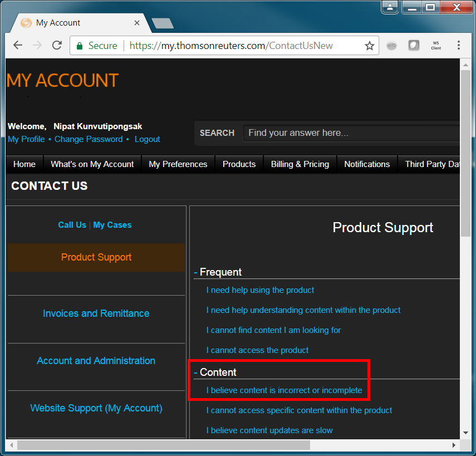This screenshot has width=476, height=456.
Task: Click the Secure padlock icon
Action: 80,46
